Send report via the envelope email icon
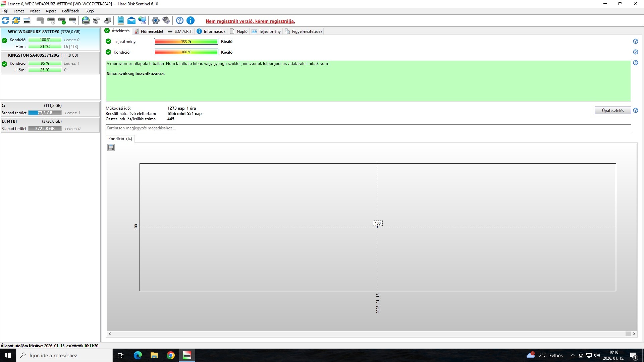 click(x=131, y=20)
